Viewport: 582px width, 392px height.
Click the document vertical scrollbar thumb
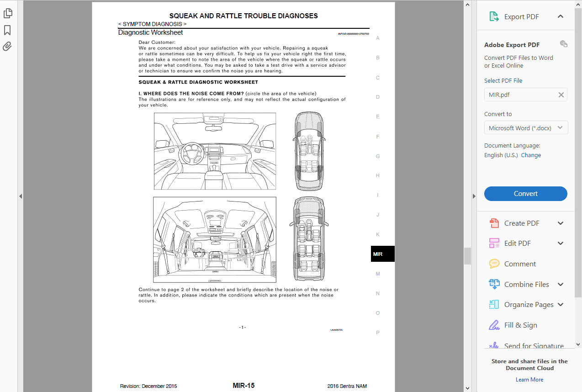coord(467,256)
